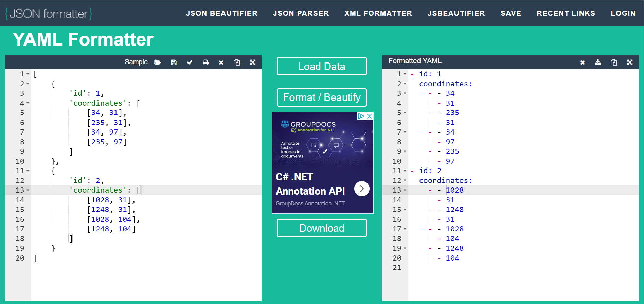View RECENT LINKS
Screen dimensions: 644x304
coord(566,13)
